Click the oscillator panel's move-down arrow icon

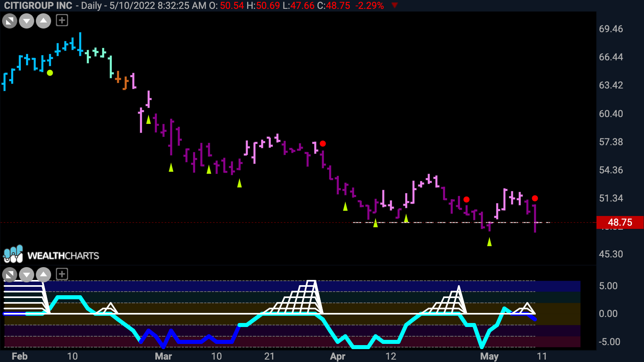[27, 275]
